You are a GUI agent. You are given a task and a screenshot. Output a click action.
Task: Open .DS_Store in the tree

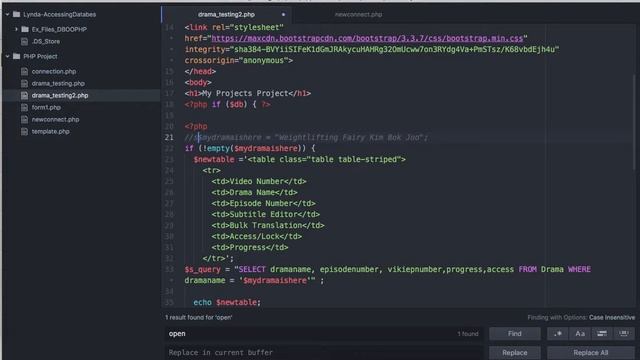pos(46,41)
